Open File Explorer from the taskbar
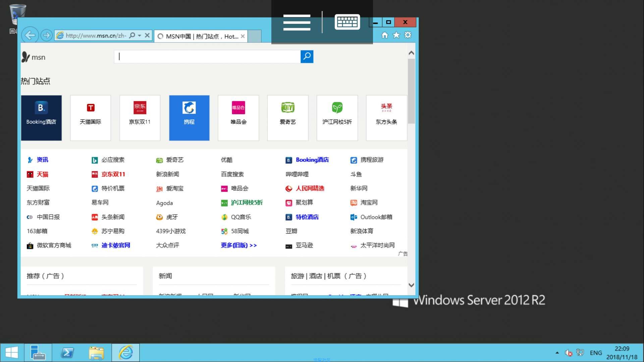This screenshot has width=644, height=362. (x=97, y=353)
